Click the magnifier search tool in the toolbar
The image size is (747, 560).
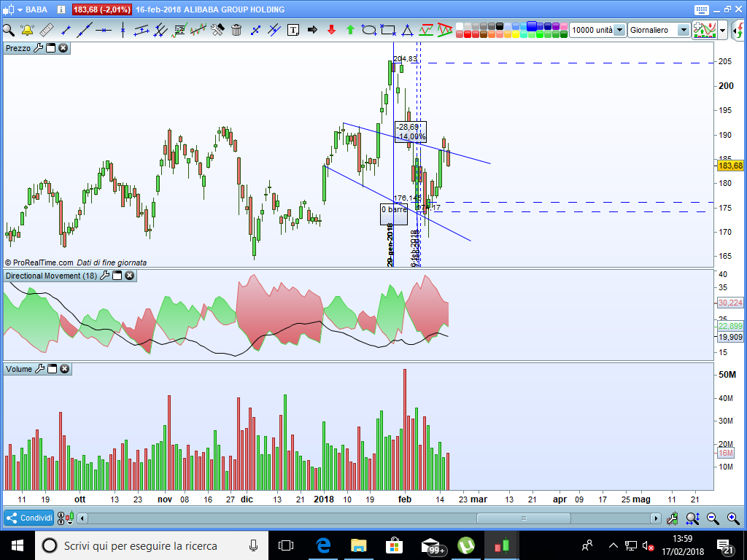pos(9,30)
